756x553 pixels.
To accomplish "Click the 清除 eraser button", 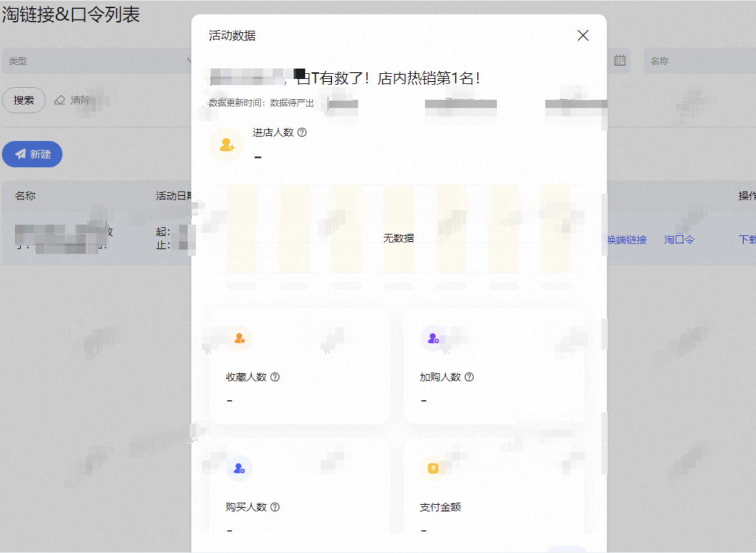I will (x=72, y=100).
